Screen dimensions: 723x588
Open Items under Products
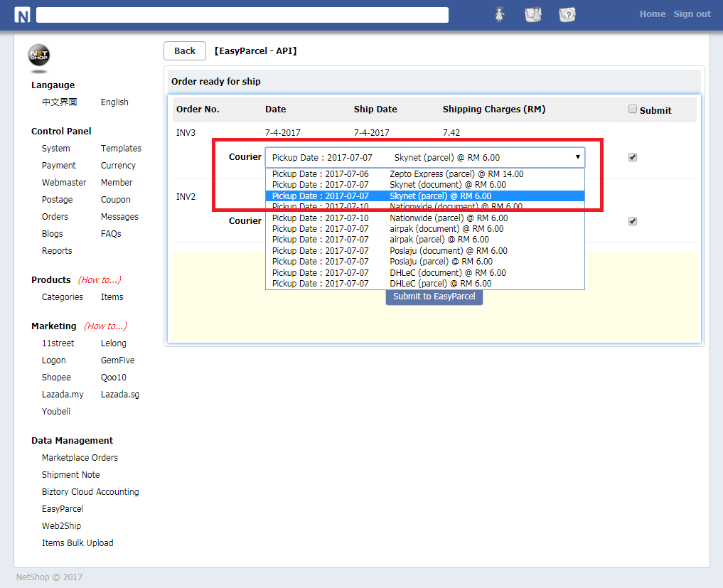pos(112,297)
